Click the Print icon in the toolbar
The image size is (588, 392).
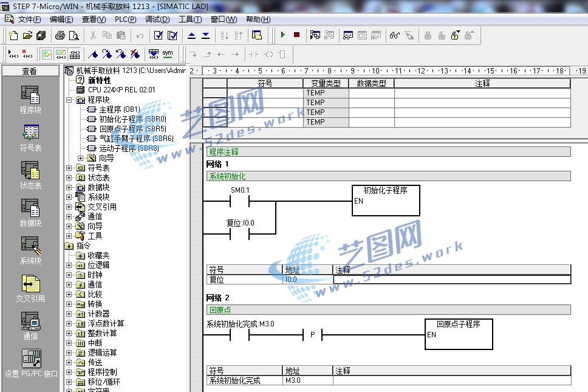(60, 36)
